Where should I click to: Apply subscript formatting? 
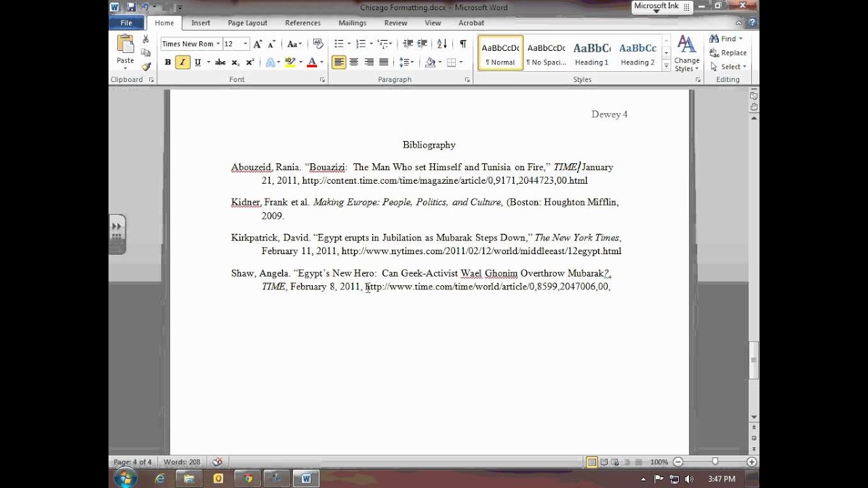point(235,62)
